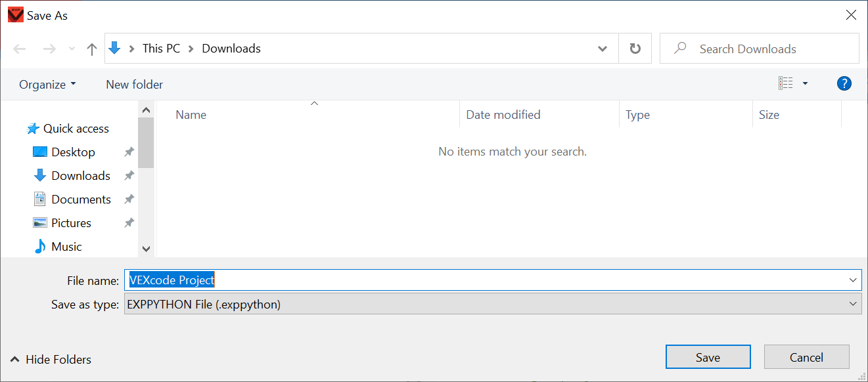Unpin Downloads using its pin icon

pyautogui.click(x=129, y=176)
